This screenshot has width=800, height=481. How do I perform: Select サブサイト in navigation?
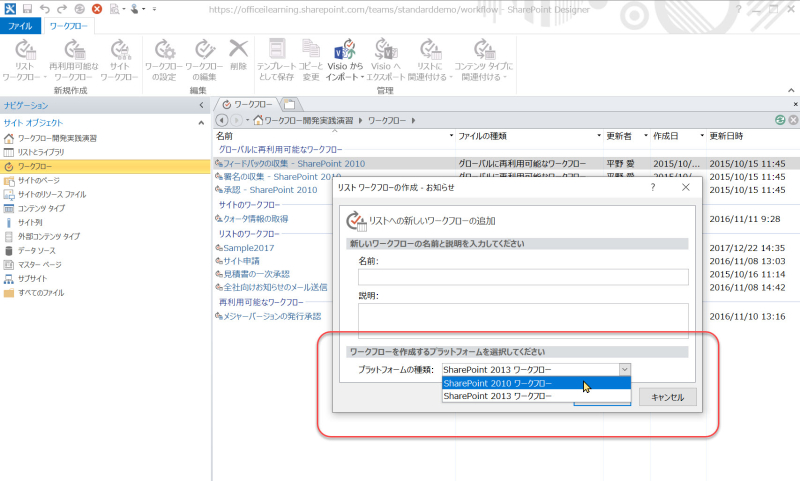[x=32, y=279]
